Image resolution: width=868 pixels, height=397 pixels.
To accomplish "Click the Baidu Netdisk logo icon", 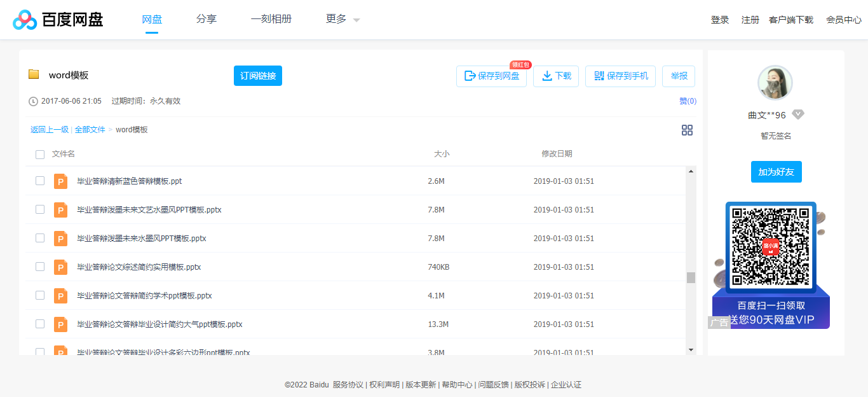I will coord(24,19).
